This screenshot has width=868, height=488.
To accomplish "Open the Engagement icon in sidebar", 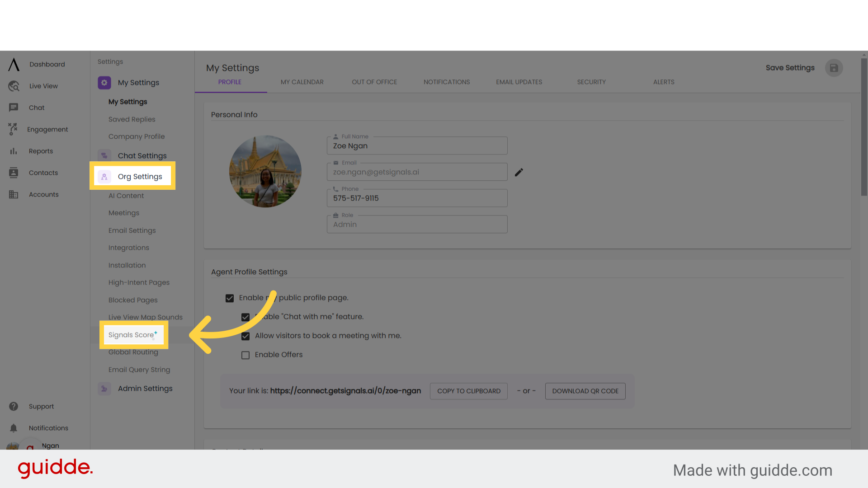I will [x=13, y=129].
